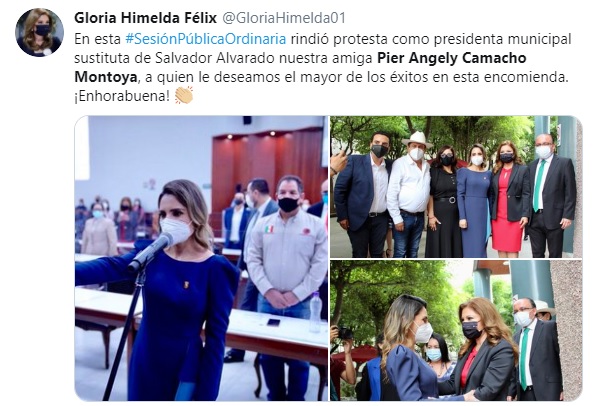Click the word ¡Enhorabuena! in the tweet
This screenshot has height=406, width=594.
[x=122, y=96]
